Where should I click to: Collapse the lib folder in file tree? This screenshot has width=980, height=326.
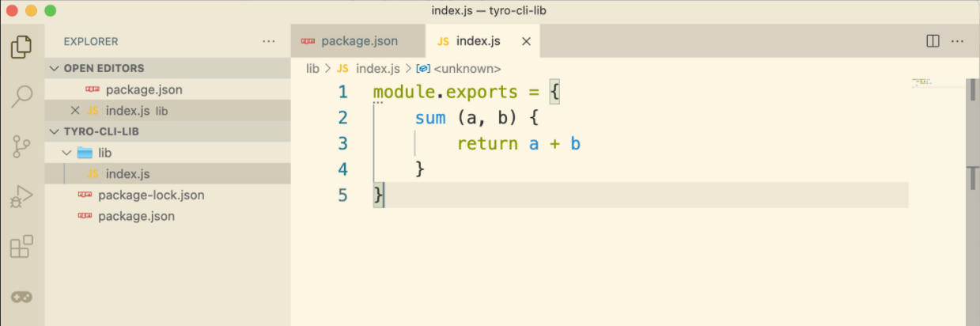pos(66,152)
